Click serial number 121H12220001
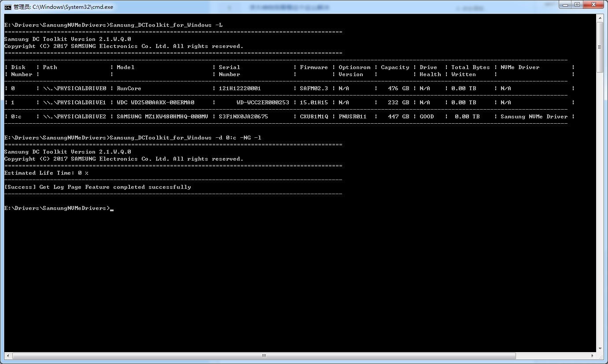 click(240, 88)
